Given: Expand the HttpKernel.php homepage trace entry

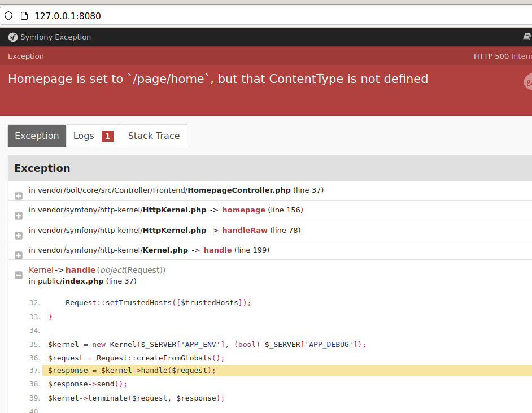Looking at the screenshot, I should coord(19,215).
